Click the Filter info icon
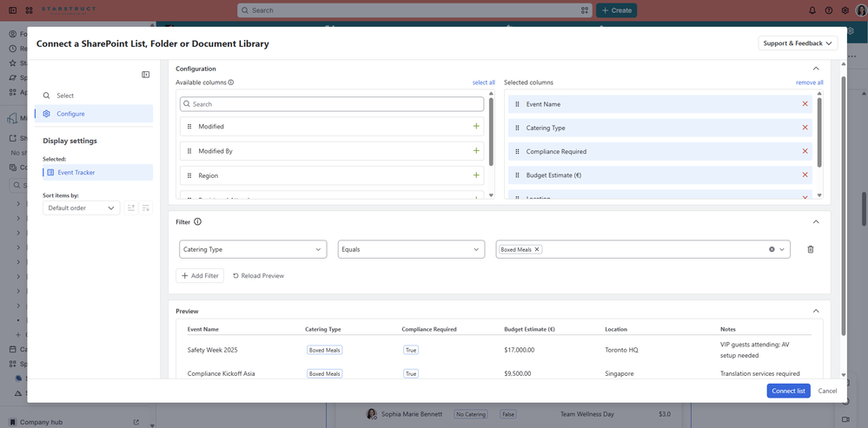The height and width of the screenshot is (428, 868). click(x=197, y=221)
